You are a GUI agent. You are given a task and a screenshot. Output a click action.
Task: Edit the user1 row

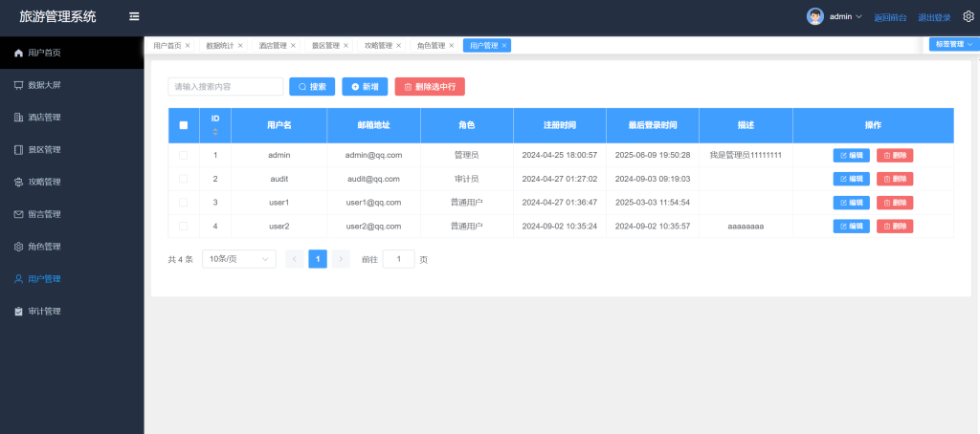pyautogui.click(x=851, y=203)
